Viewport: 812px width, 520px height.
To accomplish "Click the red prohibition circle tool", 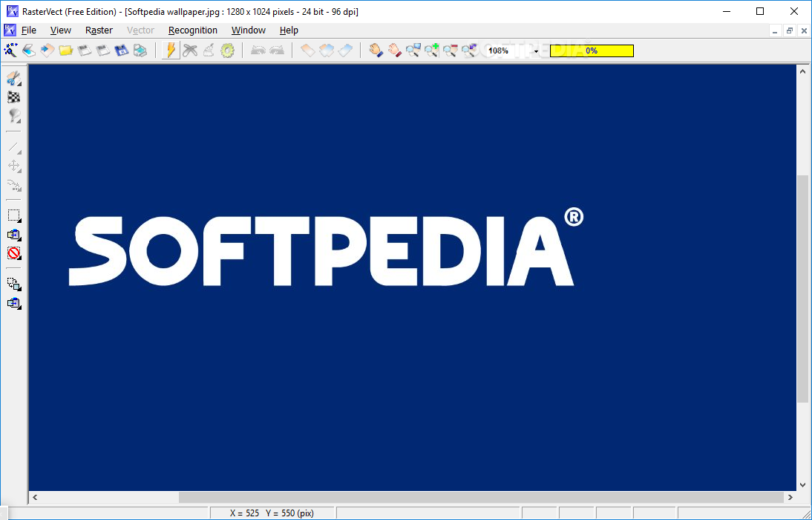I will click(x=14, y=253).
